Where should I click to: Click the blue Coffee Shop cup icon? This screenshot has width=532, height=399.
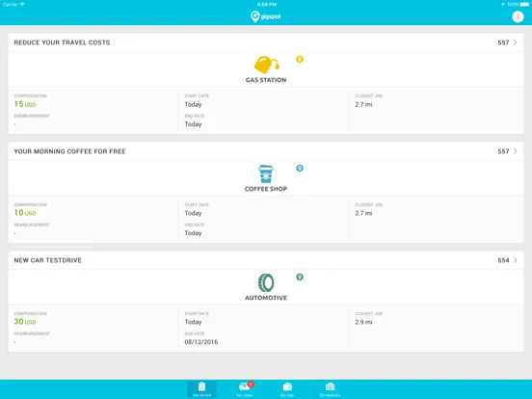click(x=266, y=173)
